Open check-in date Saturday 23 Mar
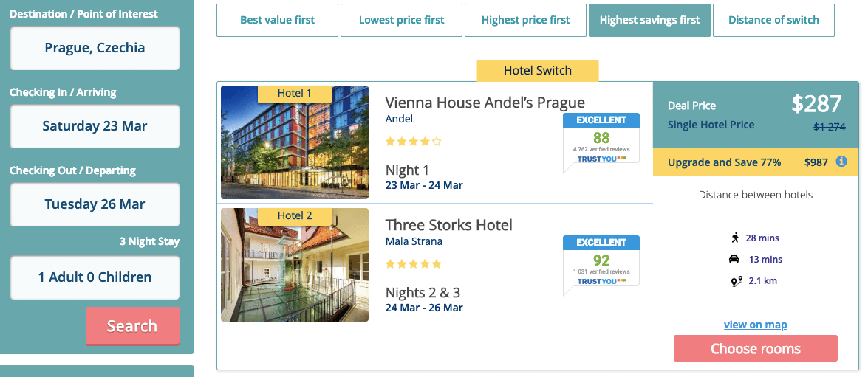The image size is (868, 377). point(95,126)
